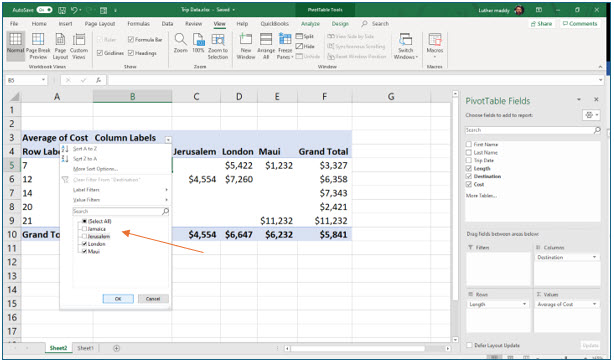
Task: Toggle the Gridlines checkbox
Action: [x=99, y=53]
